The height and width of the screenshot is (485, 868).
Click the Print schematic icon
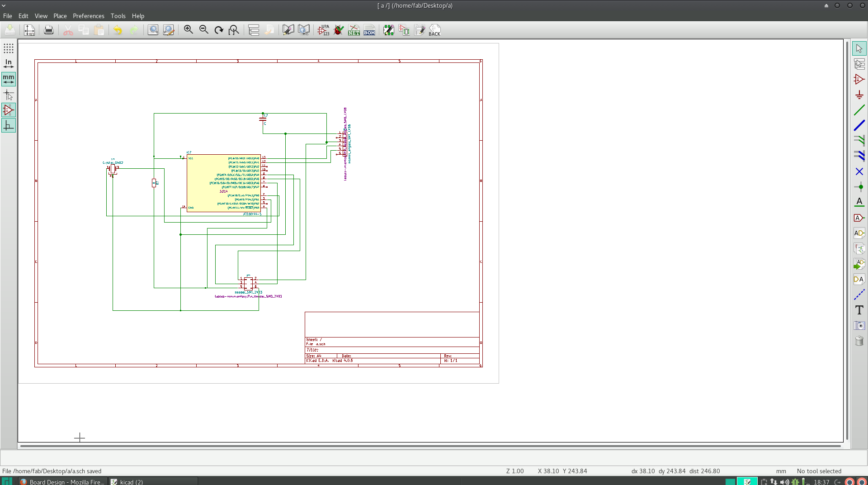click(x=49, y=30)
